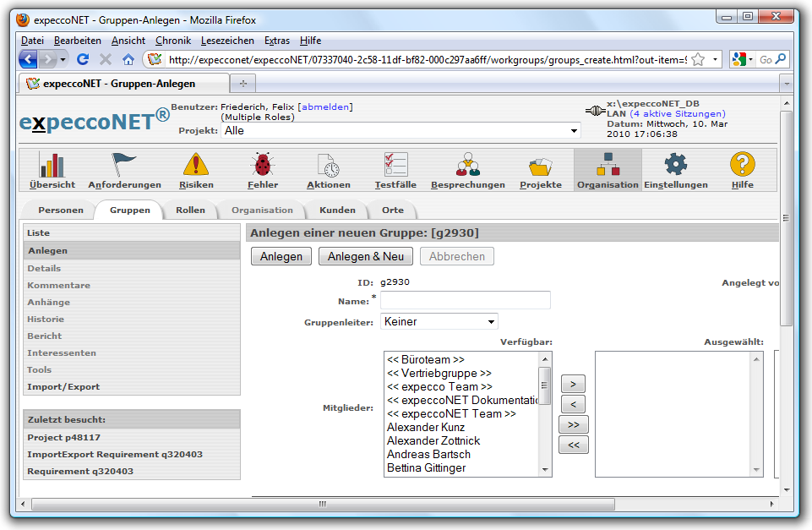Click the Anforderungen flag icon
Image resolution: width=812 pixels, height=530 pixels.
(x=124, y=165)
